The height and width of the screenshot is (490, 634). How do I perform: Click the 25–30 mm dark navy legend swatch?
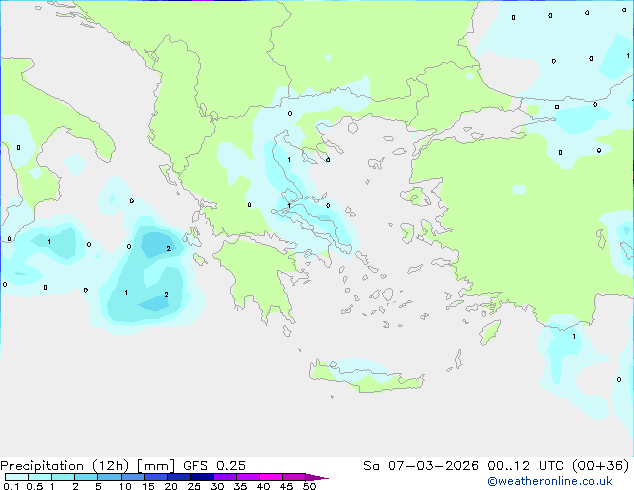tap(202, 477)
